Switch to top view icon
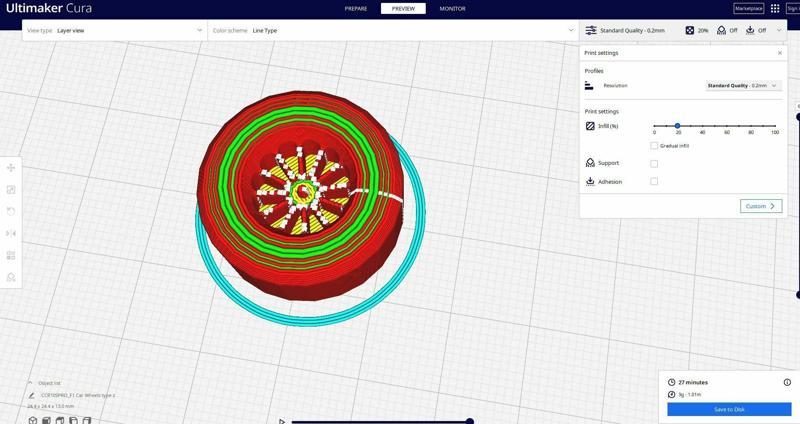Screen dimensions: 800x424 [x=60, y=420]
